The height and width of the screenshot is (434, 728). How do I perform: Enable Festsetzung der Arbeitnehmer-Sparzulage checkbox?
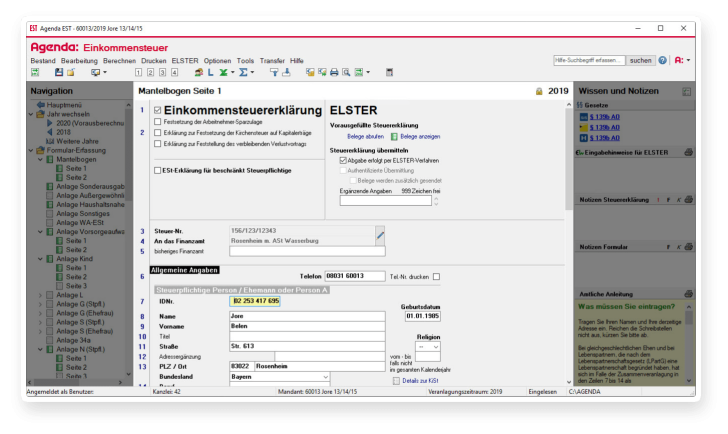click(x=157, y=121)
